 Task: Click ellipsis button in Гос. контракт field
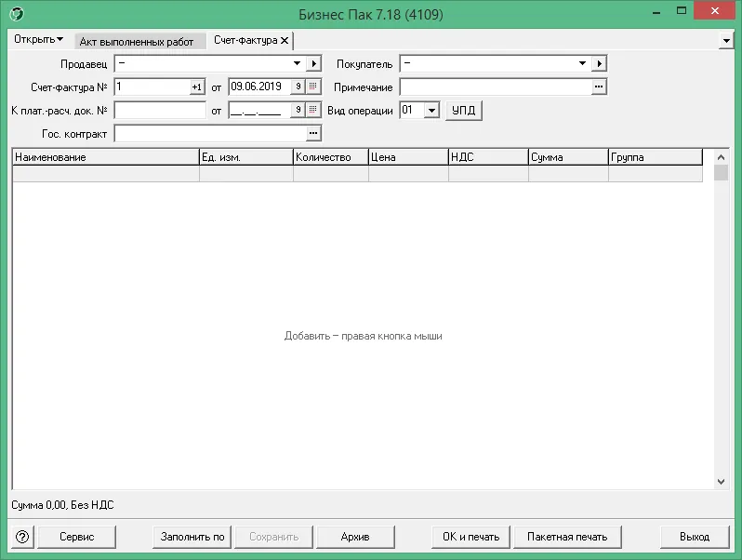point(312,134)
